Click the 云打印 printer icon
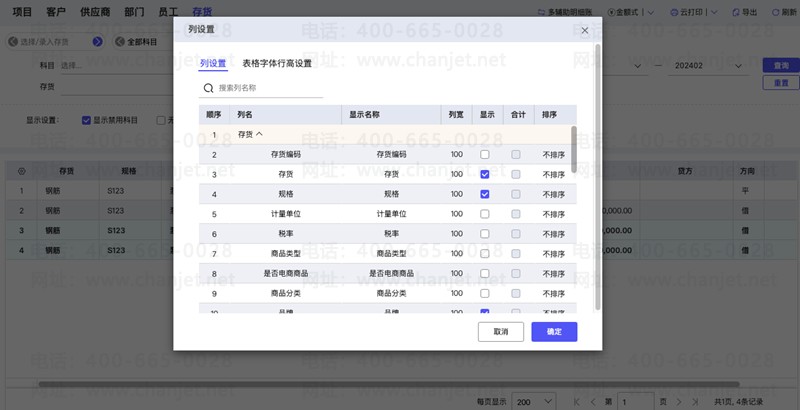The image size is (800, 410). click(x=674, y=12)
